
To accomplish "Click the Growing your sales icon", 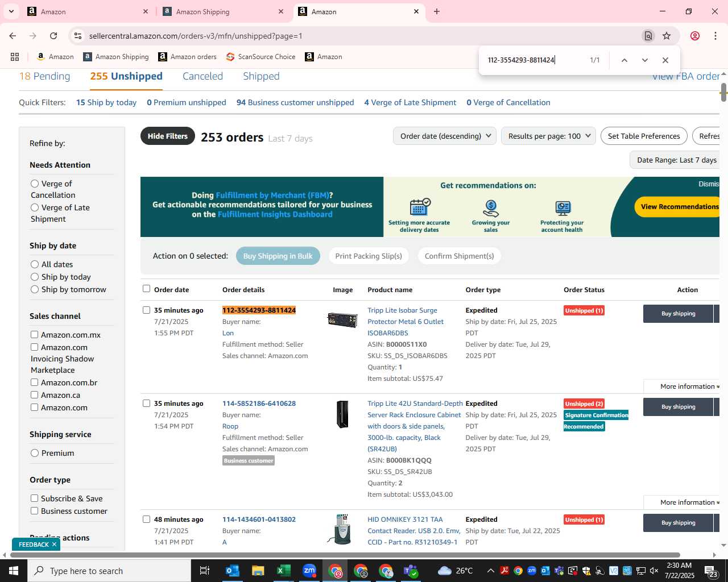I will pyautogui.click(x=490, y=208).
